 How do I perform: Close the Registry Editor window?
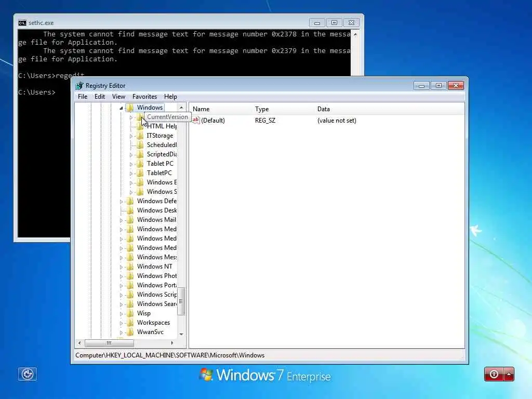coord(456,86)
